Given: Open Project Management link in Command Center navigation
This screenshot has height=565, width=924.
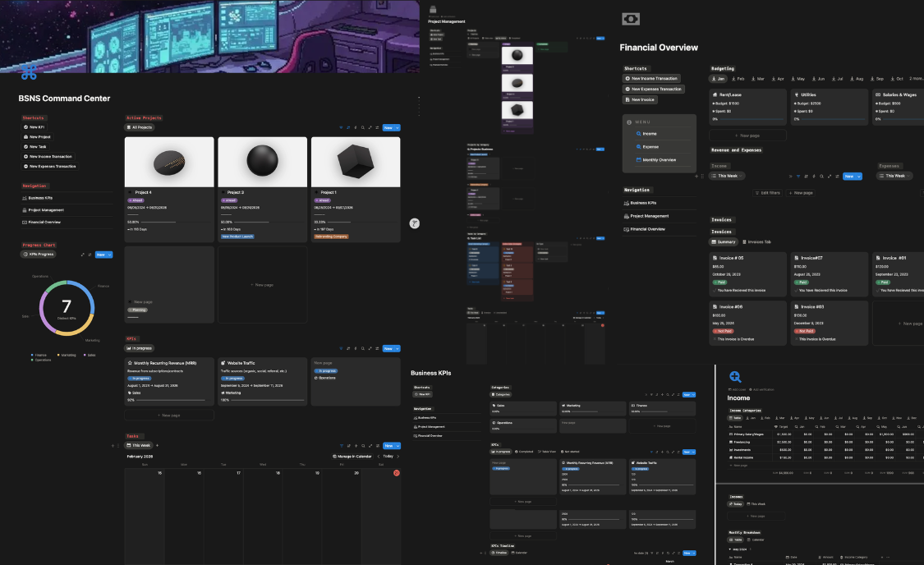Looking at the screenshot, I should [45, 210].
